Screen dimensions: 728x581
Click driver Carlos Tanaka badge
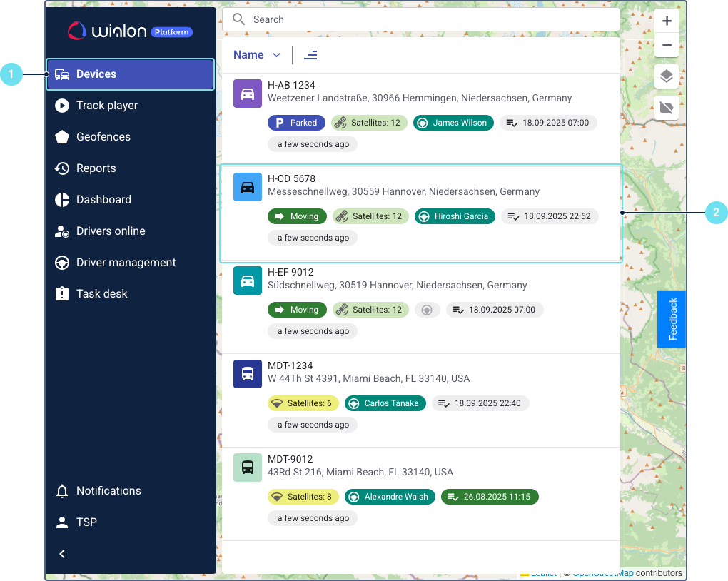tap(385, 403)
